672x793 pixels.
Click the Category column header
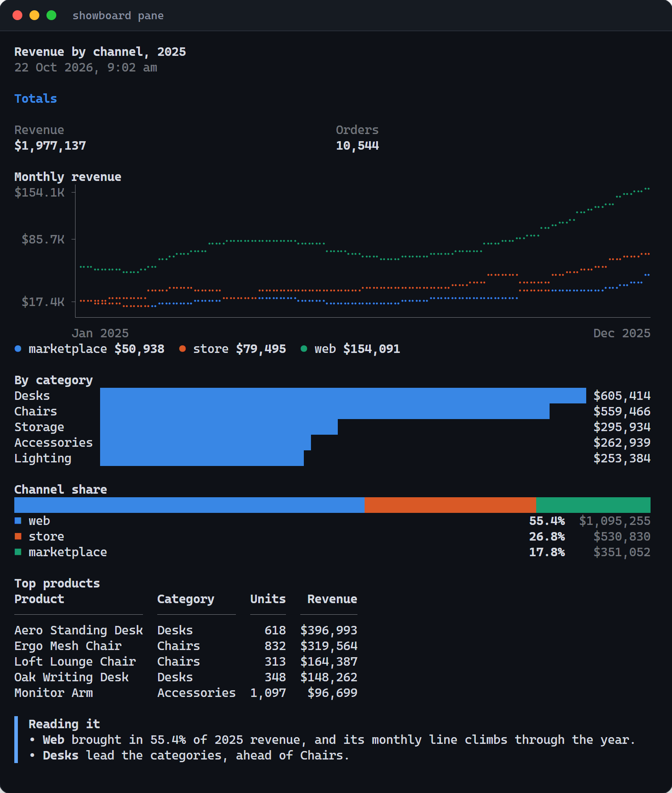[x=186, y=599]
